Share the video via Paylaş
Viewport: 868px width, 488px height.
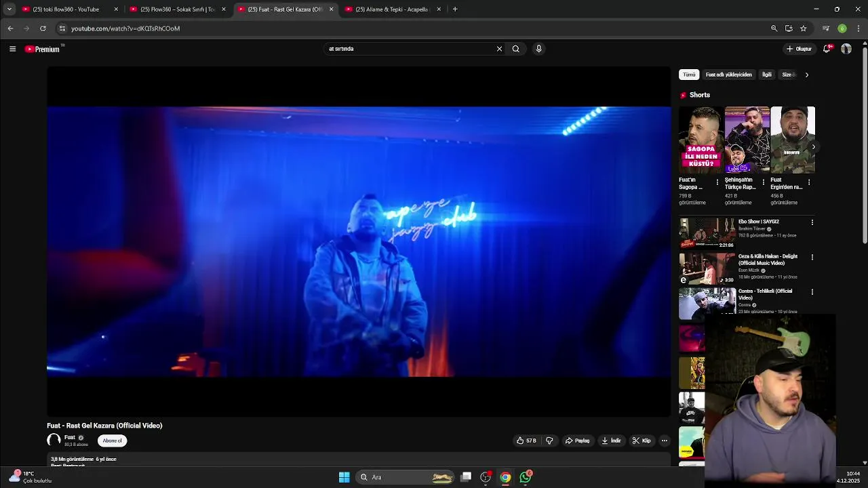click(578, 441)
